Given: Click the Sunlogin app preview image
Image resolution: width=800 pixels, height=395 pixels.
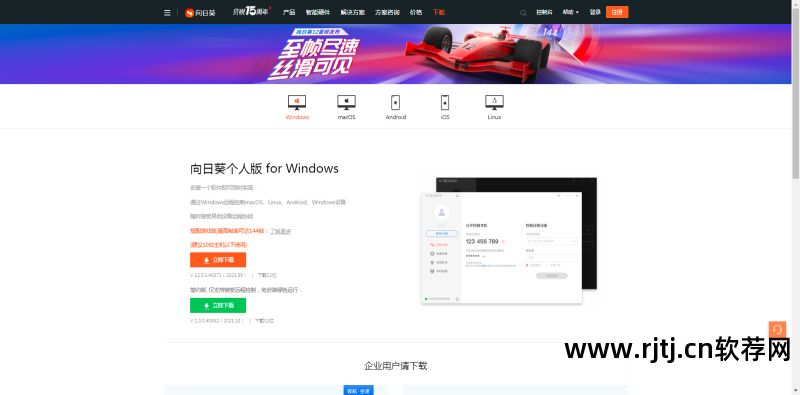Looking at the screenshot, I should point(509,240).
